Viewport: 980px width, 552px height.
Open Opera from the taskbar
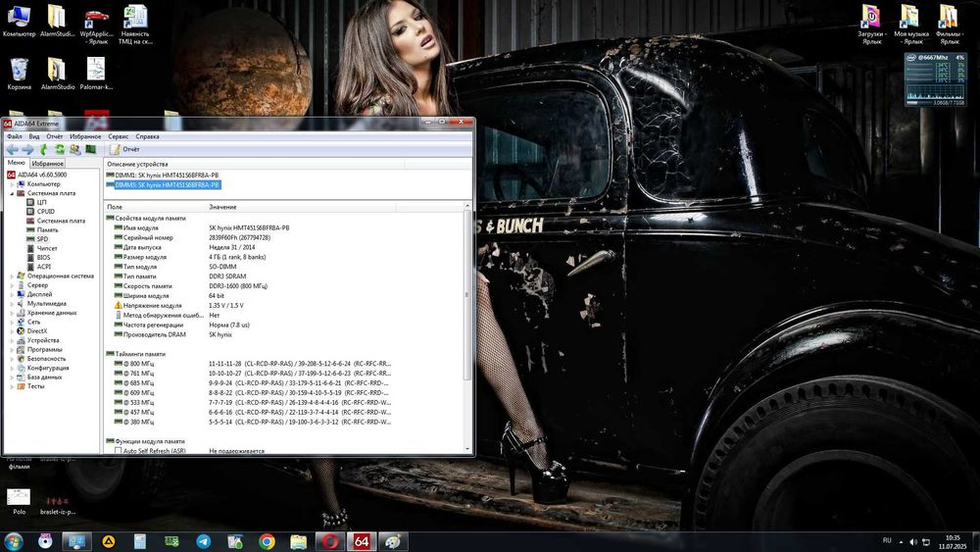coord(330,541)
